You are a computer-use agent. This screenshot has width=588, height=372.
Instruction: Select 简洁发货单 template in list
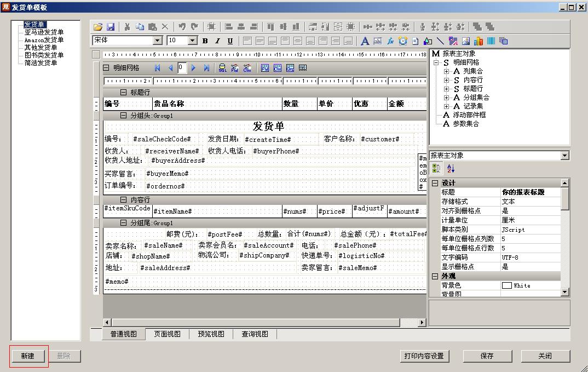[x=41, y=63]
